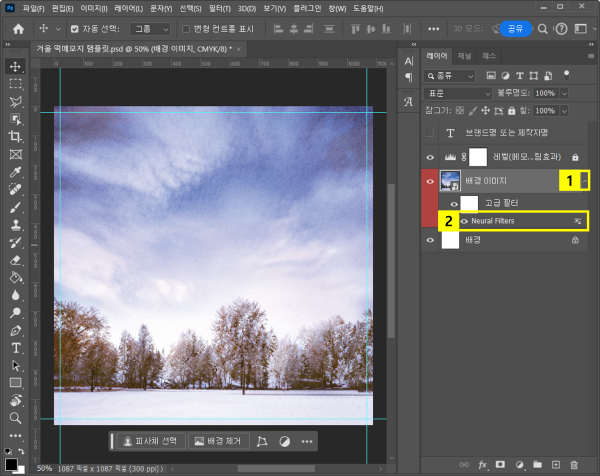Select the Blur tool

point(15,295)
